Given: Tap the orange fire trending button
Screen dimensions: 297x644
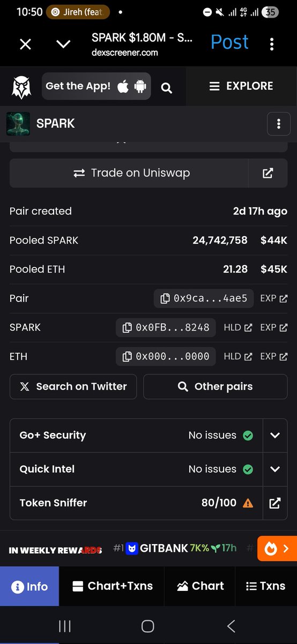Looking at the screenshot, I should pyautogui.click(x=277, y=548).
